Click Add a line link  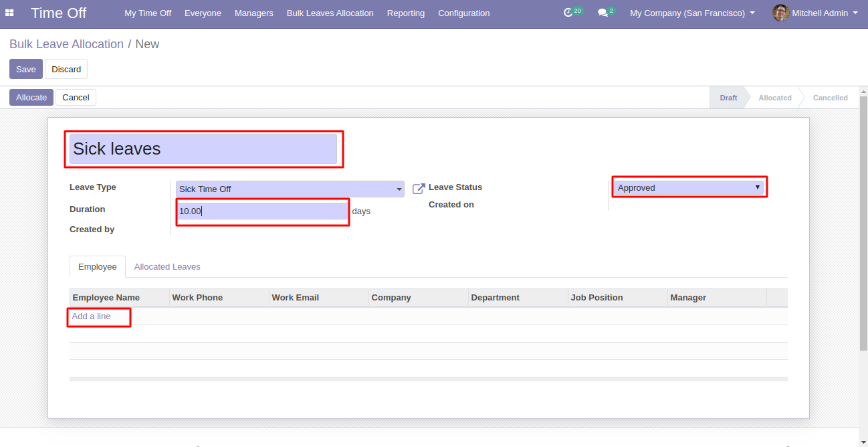(x=92, y=316)
